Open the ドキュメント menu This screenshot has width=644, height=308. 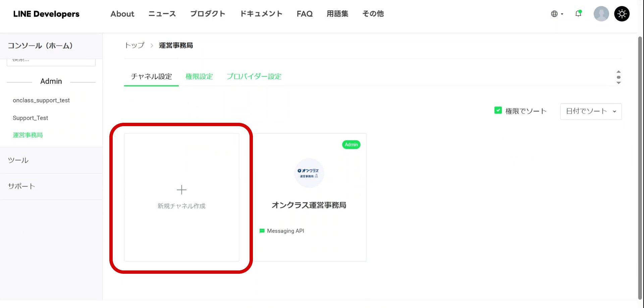click(x=261, y=14)
